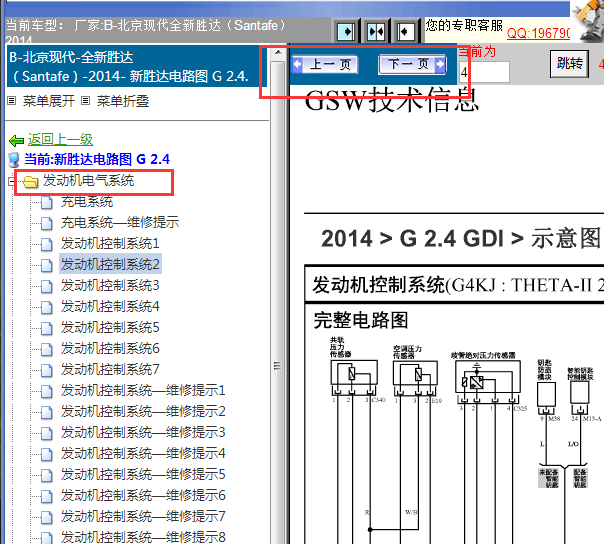604x544 pixels.
Task: Select 发动机控制系统2 in tree
Action: pyautogui.click(x=110, y=264)
